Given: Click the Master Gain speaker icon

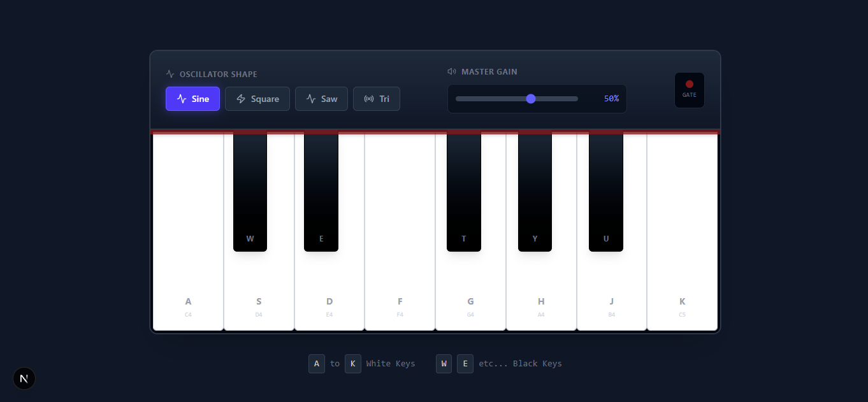Looking at the screenshot, I should point(452,72).
